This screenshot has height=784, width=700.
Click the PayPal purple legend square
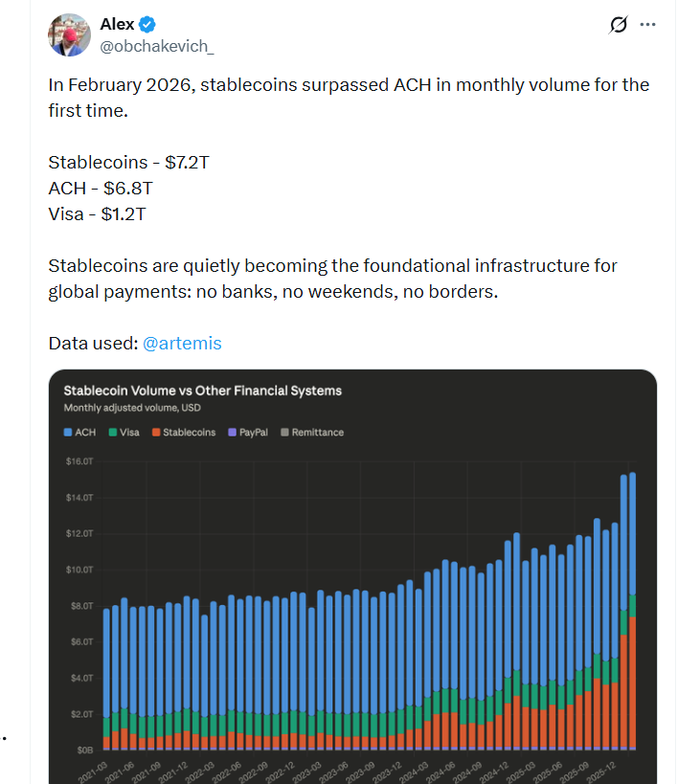click(231, 433)
